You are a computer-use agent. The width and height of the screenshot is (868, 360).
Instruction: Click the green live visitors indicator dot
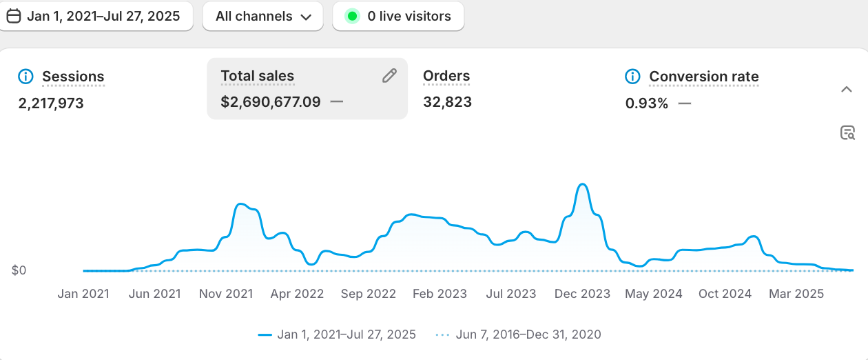(x=352, y=16)
